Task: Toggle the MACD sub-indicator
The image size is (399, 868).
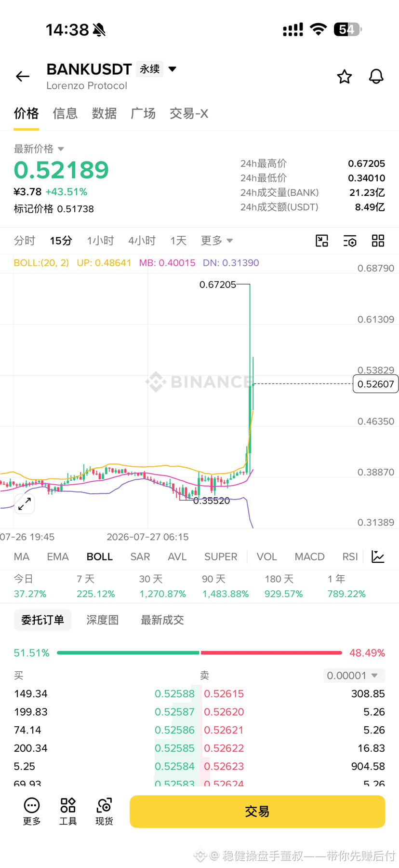Action: [310, 557]
